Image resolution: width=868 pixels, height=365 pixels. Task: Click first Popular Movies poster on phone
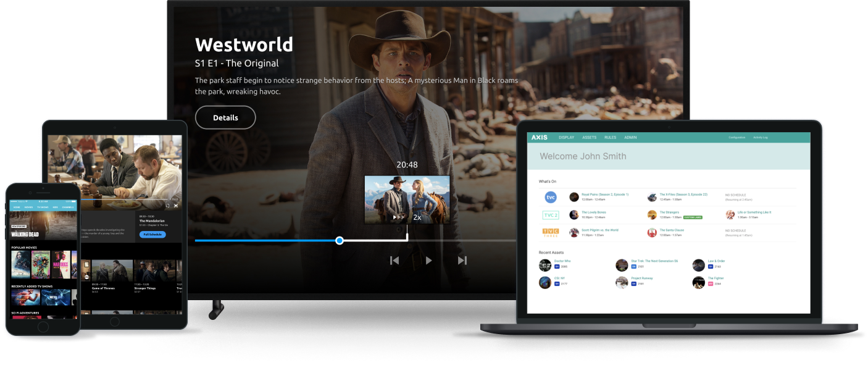(21, 265)
